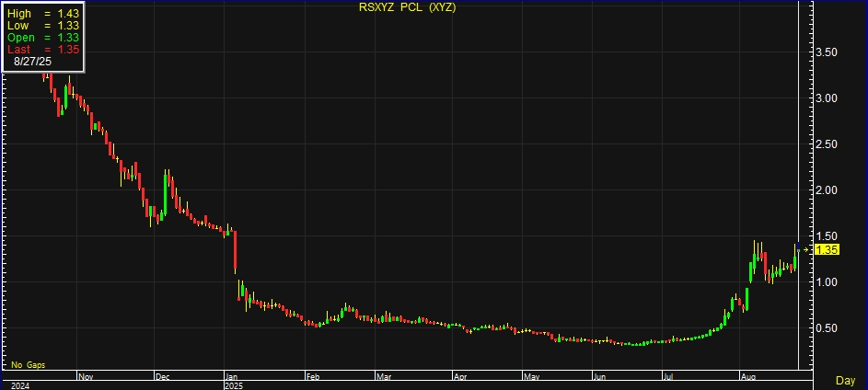
Task: Click the Jun label on time axis
Action: [x=600, y=377]
